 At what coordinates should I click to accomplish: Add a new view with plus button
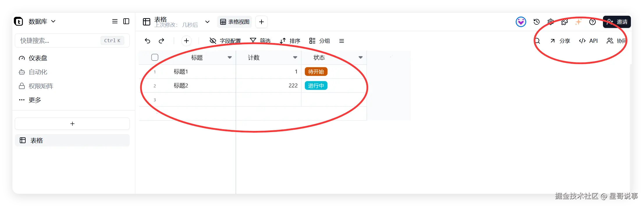tap(261, 22)
